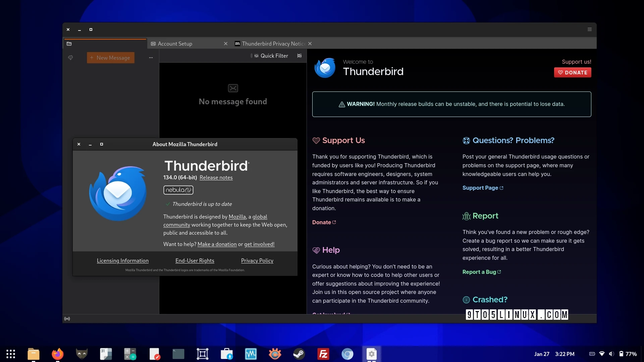The height and width of the screenshot is (362, 644).
Task: Click the online status icon in status bar
Action: (67, 319)
